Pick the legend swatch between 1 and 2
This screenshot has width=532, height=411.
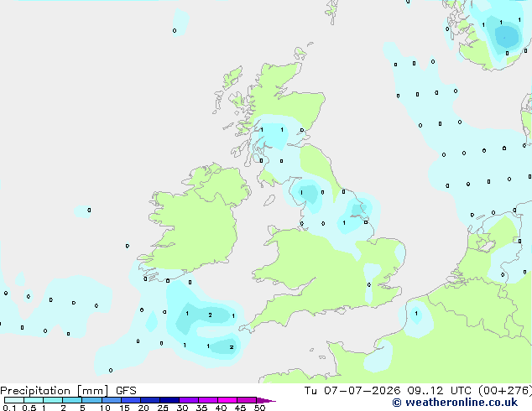[x=53, y=400]
